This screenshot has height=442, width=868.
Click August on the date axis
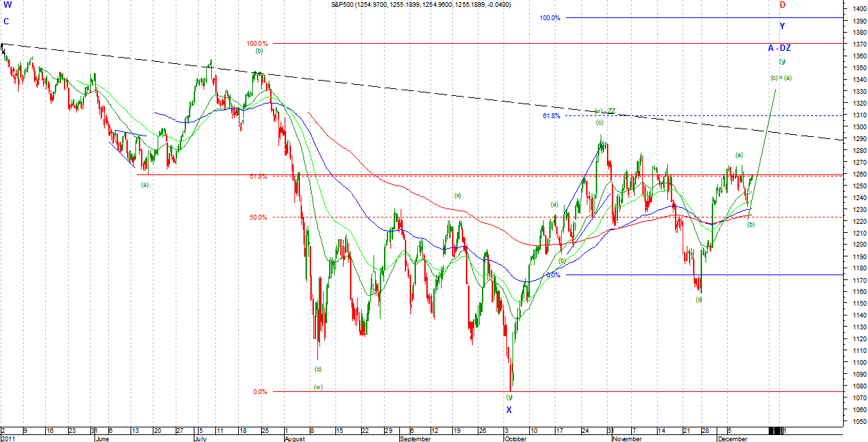[295, 439]
